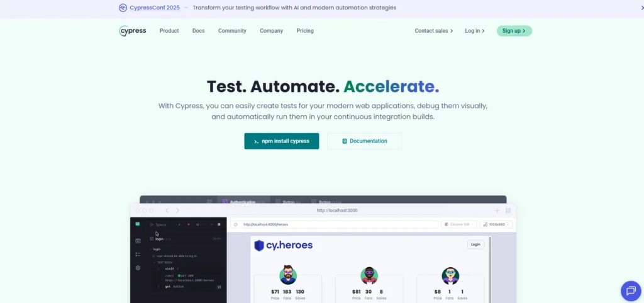The image size is (644, 303).
Task: Click the 183 fans value
Action: coord(287,292)
